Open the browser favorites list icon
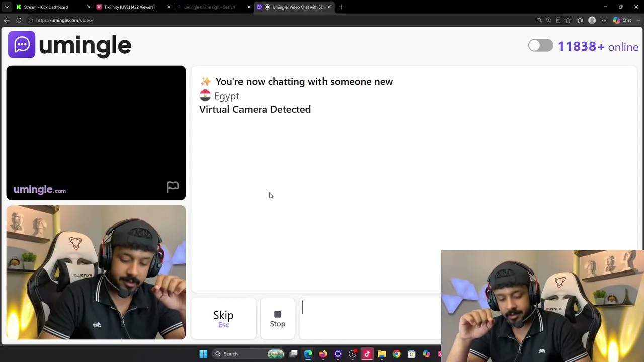Image resolution: width=644 pixels, height=362 pixels. click(580, 20)
